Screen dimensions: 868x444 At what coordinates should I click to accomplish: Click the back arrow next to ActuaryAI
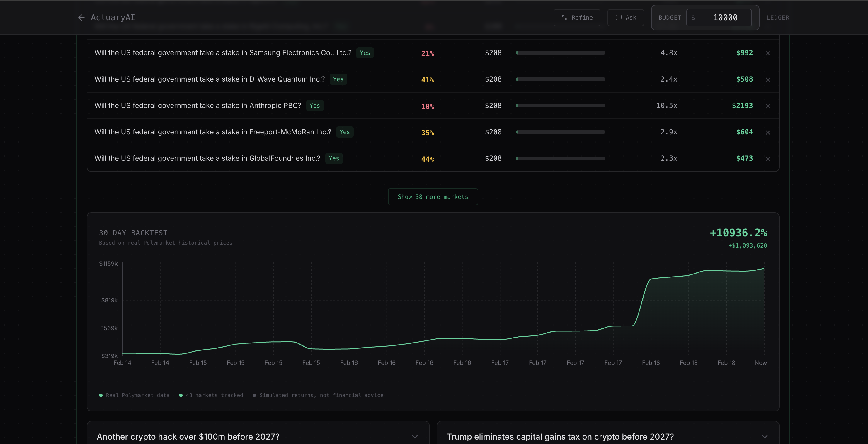tap(81, 18)
